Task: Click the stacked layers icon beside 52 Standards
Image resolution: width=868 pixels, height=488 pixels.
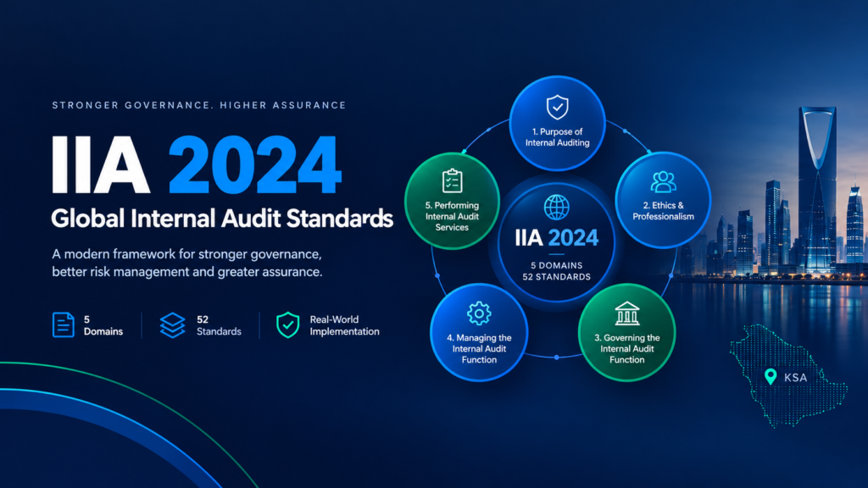Action: [x=173, y=324]
